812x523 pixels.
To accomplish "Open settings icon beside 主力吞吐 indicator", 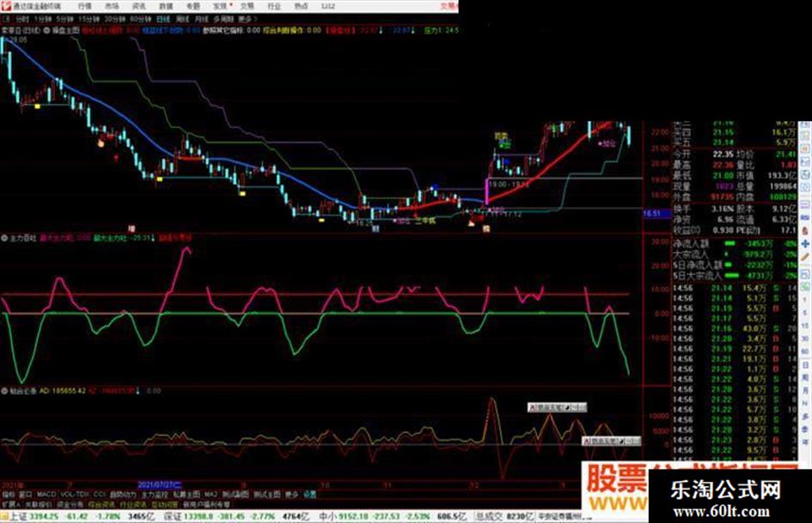I will tap(4, 238).
